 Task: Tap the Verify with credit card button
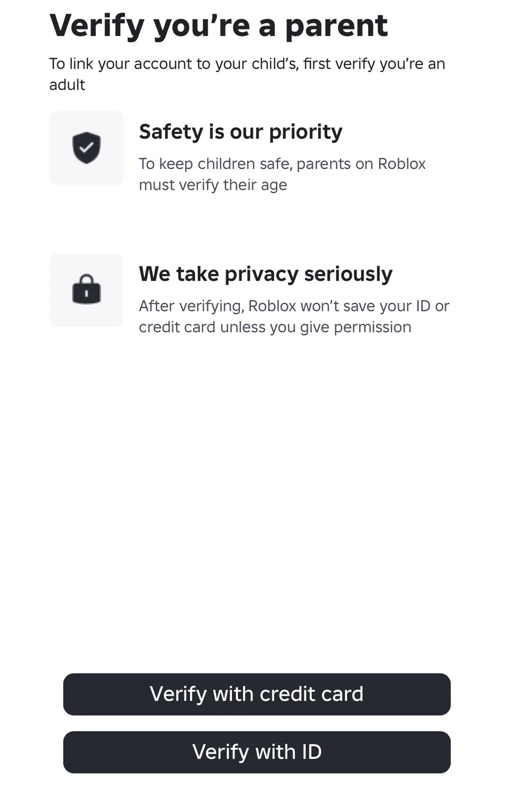point(256,694)
